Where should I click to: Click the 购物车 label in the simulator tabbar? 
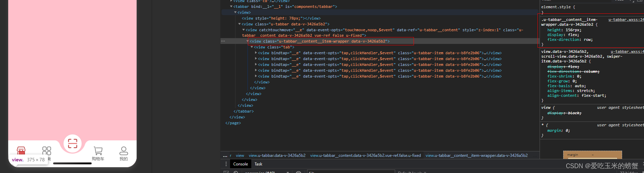98,159
